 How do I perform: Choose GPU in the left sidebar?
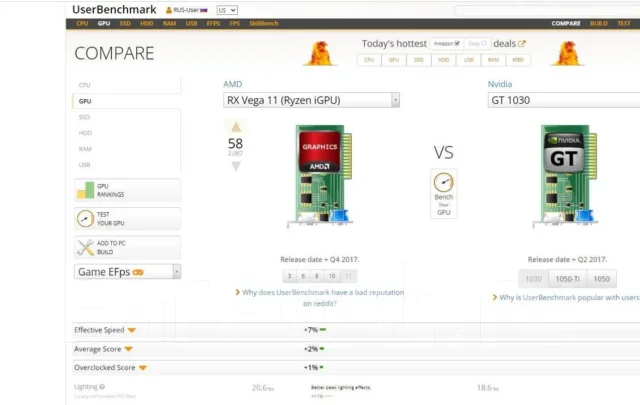(x=127, y=101)
